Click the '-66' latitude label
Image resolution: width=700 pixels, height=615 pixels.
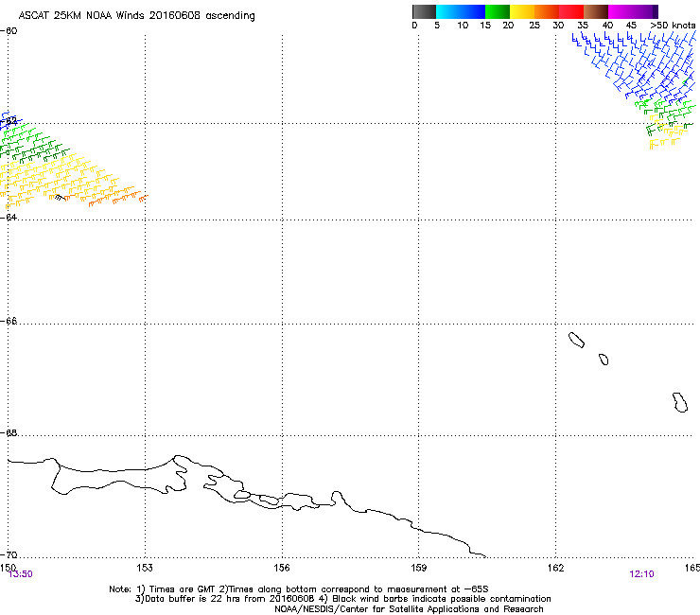9,321
